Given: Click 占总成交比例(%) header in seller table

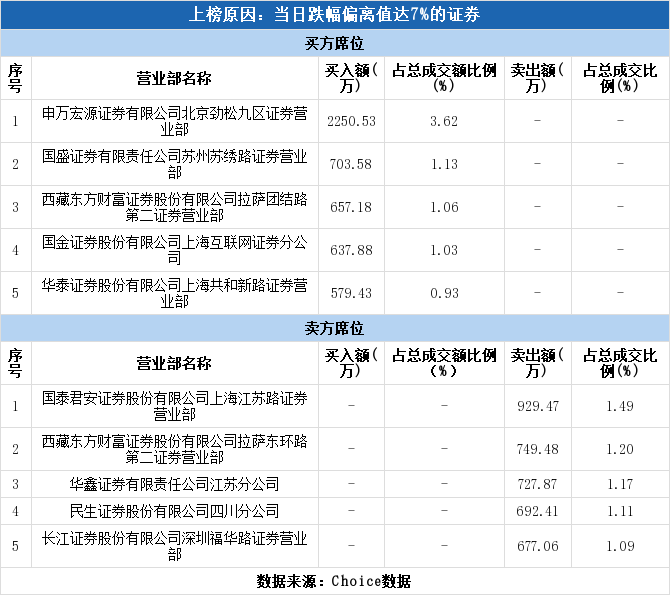Looking at the screenshot, I should [x=620, y=363].
